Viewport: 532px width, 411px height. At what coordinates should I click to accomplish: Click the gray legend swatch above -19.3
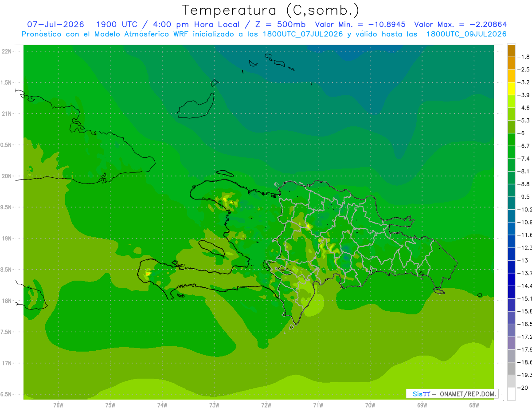511,368
